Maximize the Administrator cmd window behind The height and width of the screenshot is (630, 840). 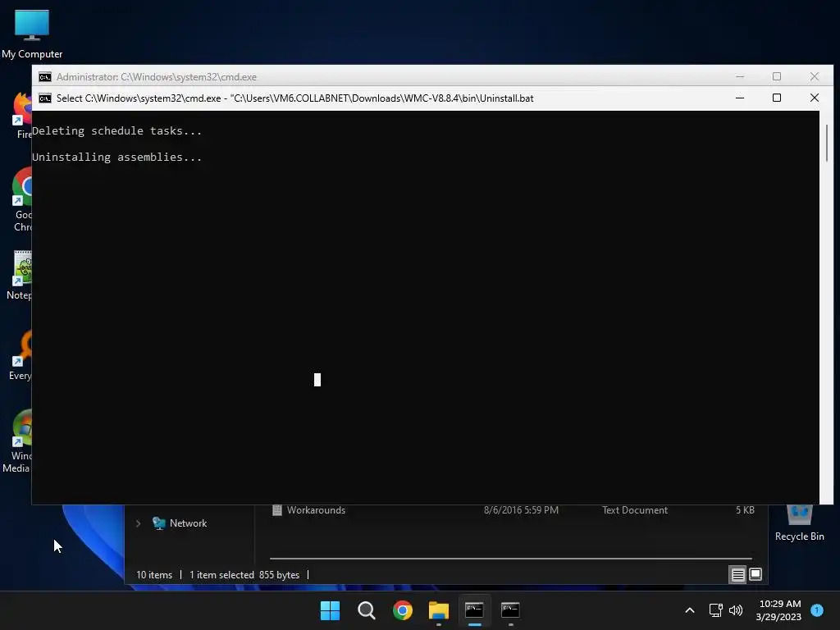pos(777,76)
